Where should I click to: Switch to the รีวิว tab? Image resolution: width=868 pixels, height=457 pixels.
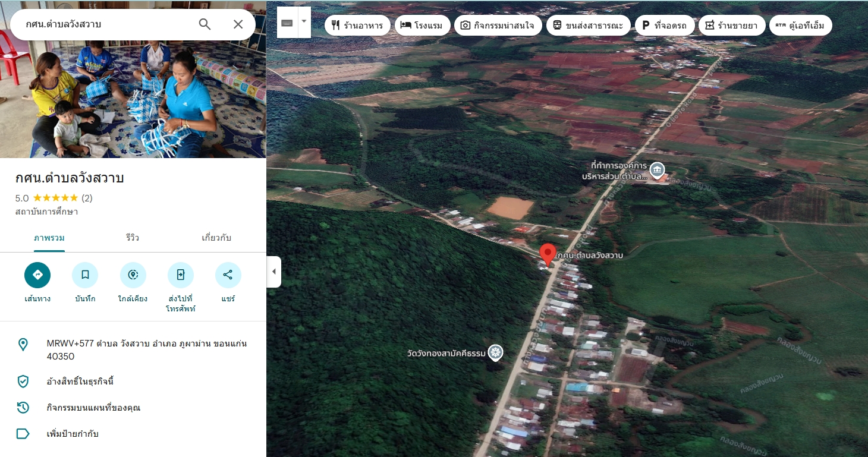[x=133, y=238]
